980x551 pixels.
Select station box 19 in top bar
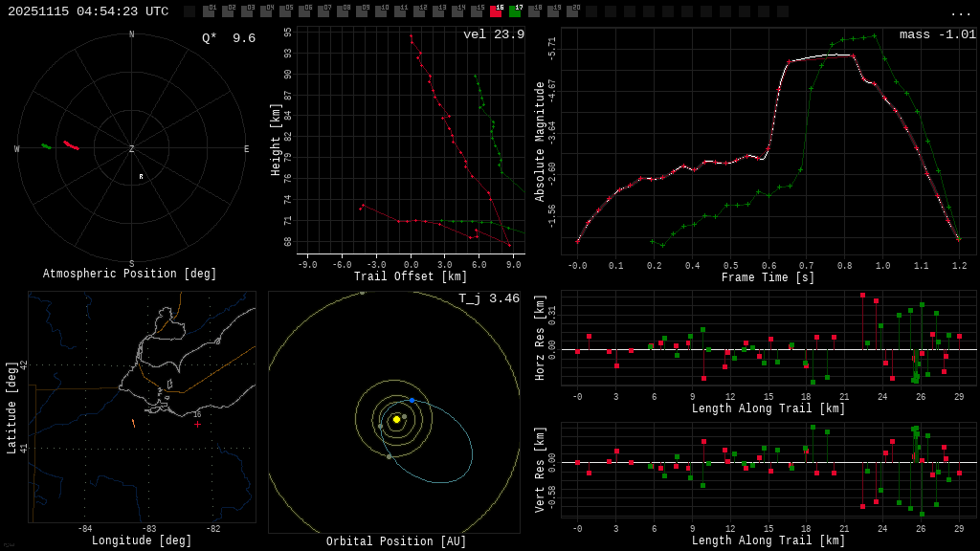pyautogui.click(x=553, y=11)
